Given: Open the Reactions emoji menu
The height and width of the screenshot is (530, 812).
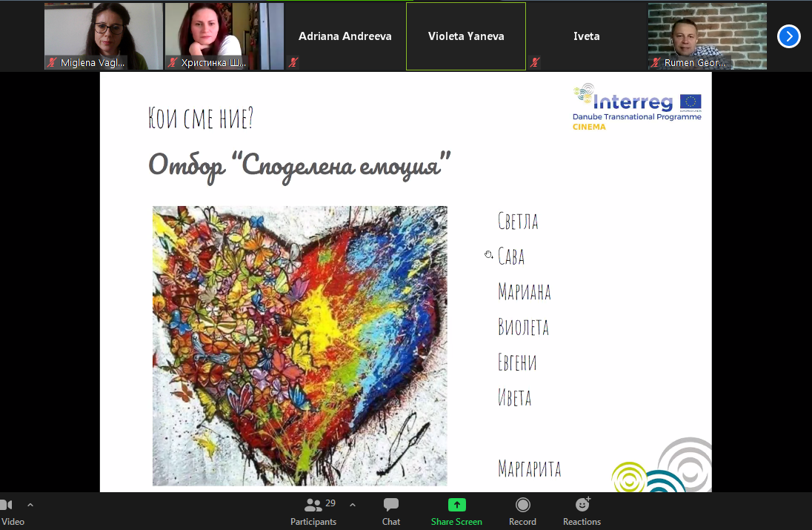Looking at the screenshot, I should [x=582, y=506].
